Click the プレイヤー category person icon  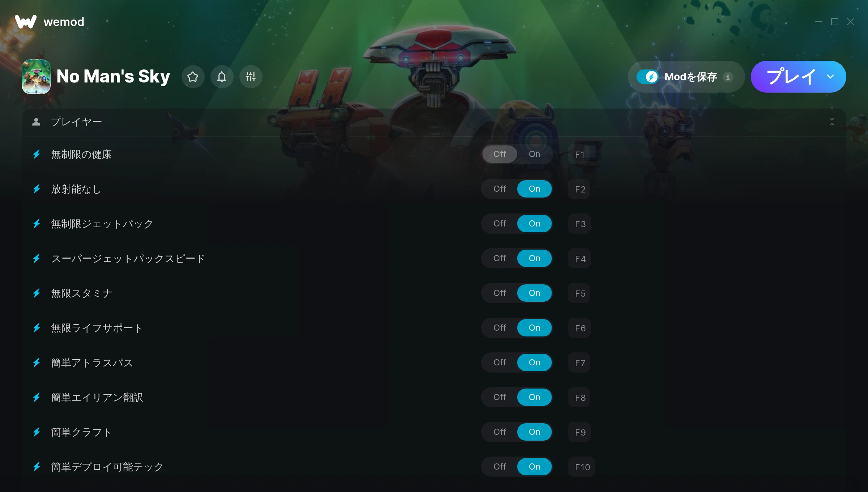coord(36,122)
